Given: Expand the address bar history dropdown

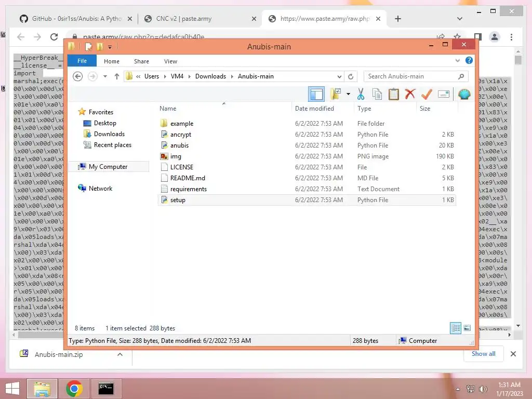Looking at the screenshot, I should 339,76.
